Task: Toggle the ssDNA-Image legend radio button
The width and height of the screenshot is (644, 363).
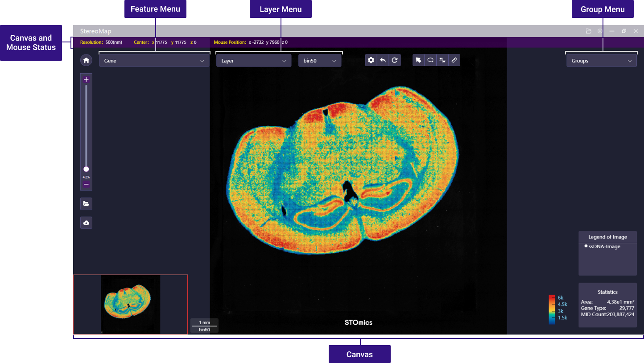Action: [586, 246]
